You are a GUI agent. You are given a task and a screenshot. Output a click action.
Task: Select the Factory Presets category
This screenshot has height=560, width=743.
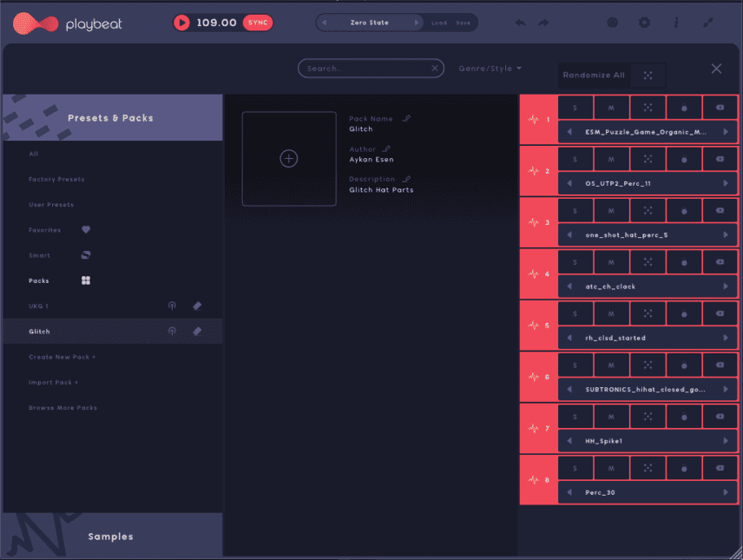[x=56, y=179]
